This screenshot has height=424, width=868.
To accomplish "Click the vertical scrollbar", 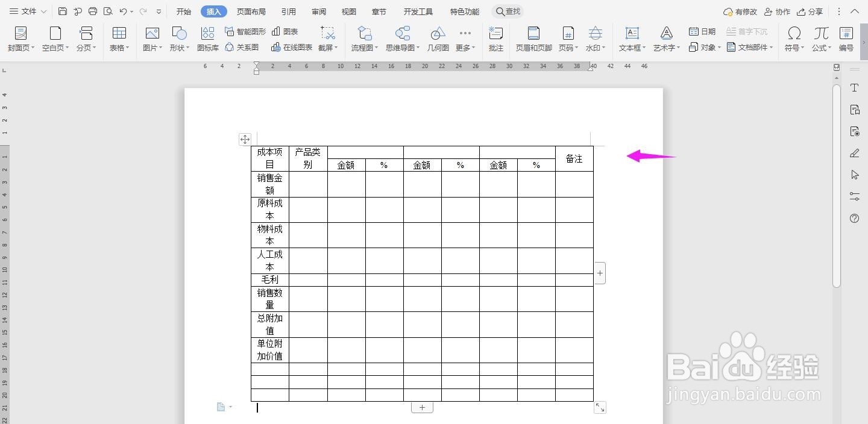I will pos(837,185).
